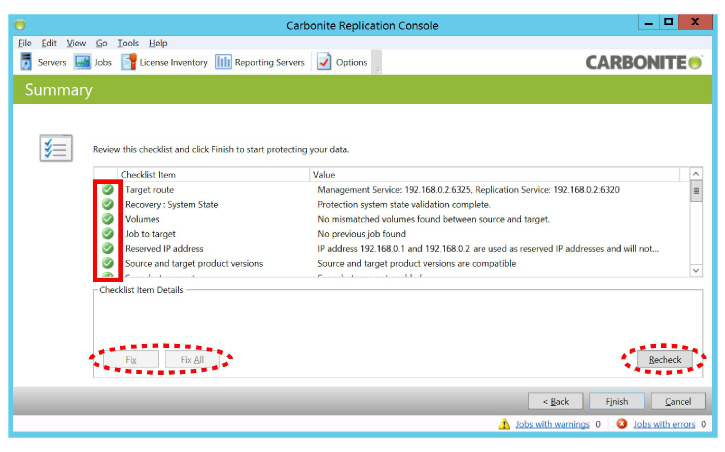Click the Fix button
This screenshot has height=452, width=725.
tap(131, 360)
